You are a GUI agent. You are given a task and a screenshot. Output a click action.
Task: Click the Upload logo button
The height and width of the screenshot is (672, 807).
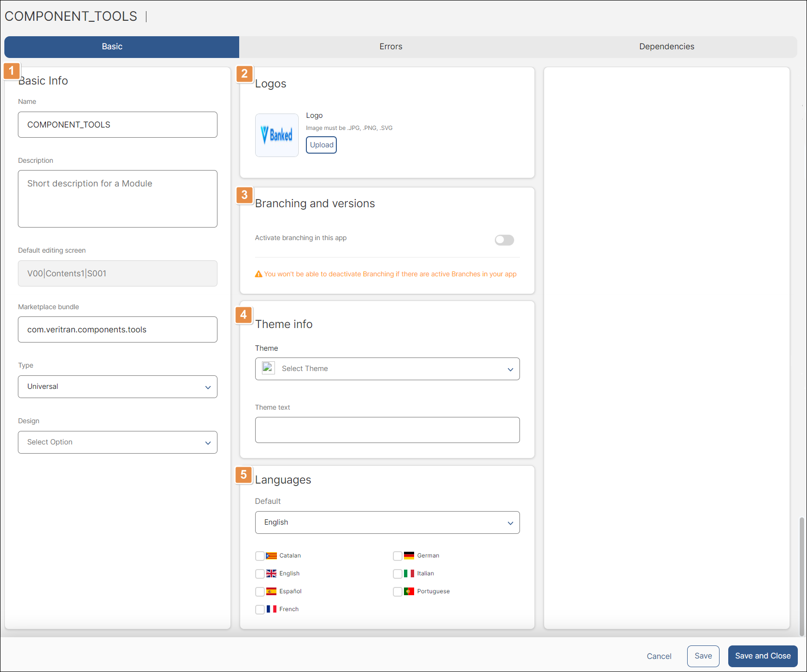pyautogui.click(x=321, y=145)
